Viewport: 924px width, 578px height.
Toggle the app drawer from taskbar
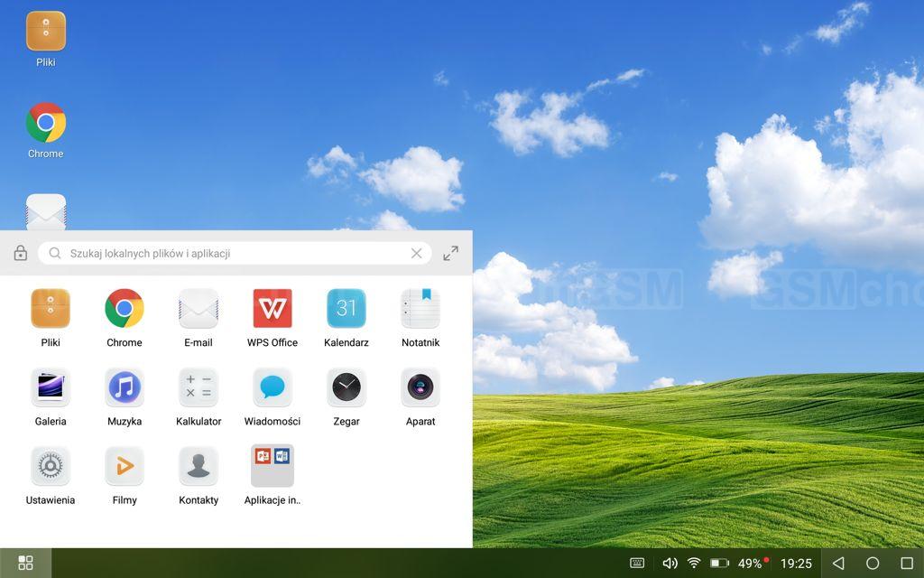[25, 563]
